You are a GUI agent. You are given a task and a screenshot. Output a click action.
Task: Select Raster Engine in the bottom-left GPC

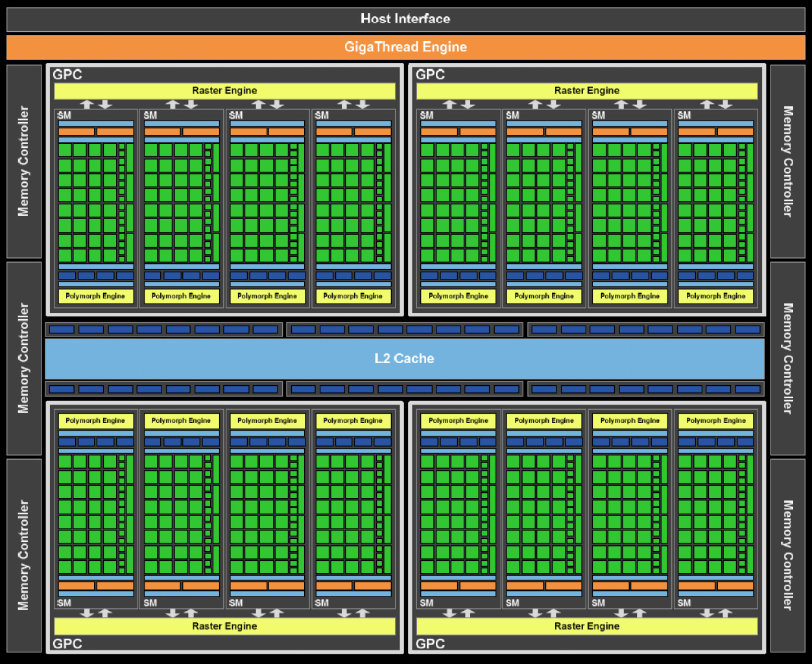(x=224, y=626)
